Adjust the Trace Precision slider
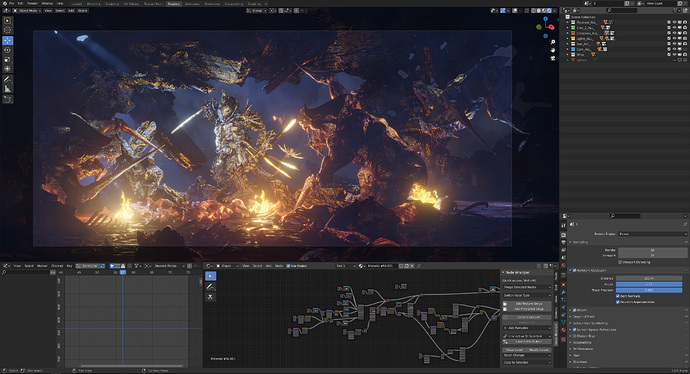The height and width of the screenshot is (374, 690). tap(649, 290)
